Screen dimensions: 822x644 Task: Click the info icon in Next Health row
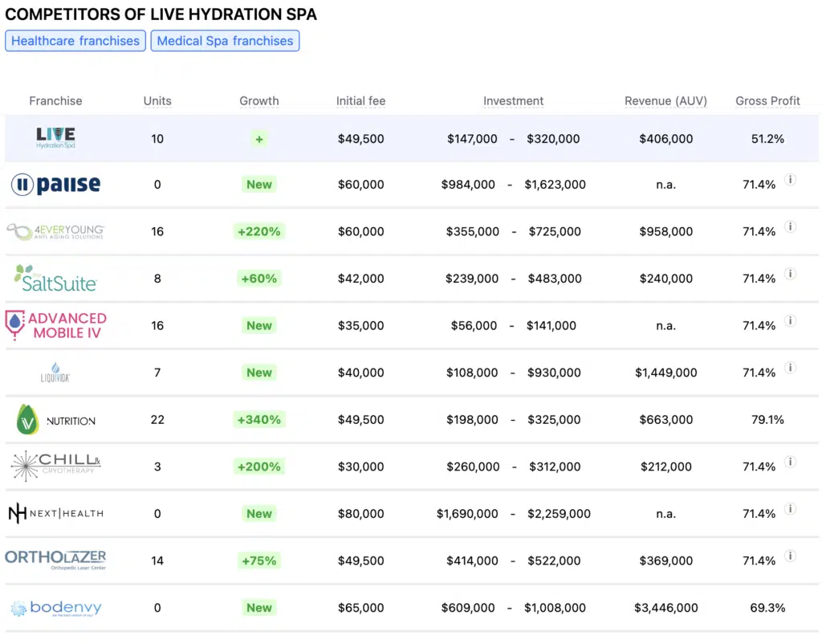click(790, 509)
